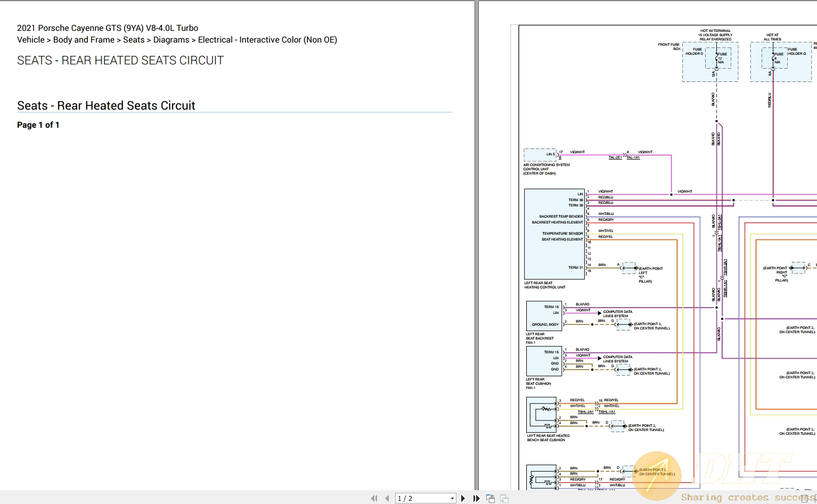This screenshot has width=817, height=504.
Task: Jump to the last page
Action: tap(476, 498)
